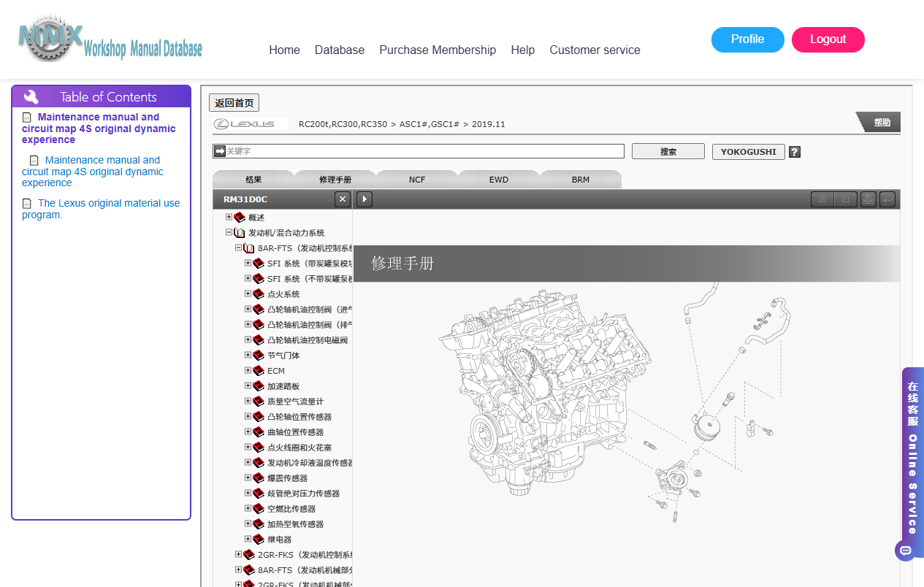The height and width of the screenshot is (587, 924).
Task: Click the question mark help icon beside YOKOGUSHI
Action: [795, 152]
